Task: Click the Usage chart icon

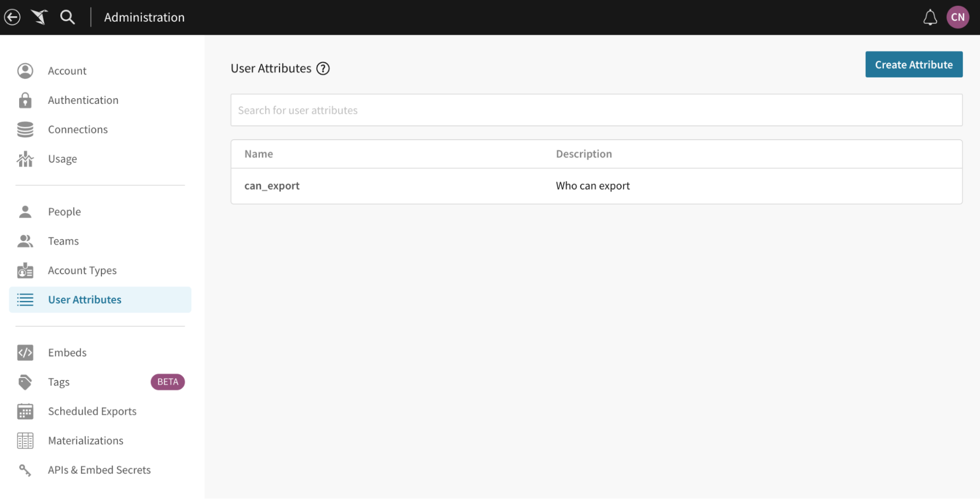Action: [25, 159]
